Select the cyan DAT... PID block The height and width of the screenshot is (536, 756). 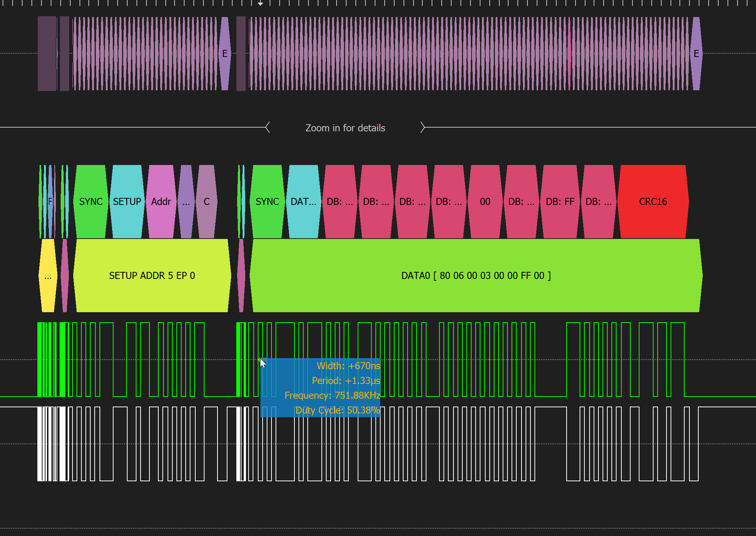point(303,202)
